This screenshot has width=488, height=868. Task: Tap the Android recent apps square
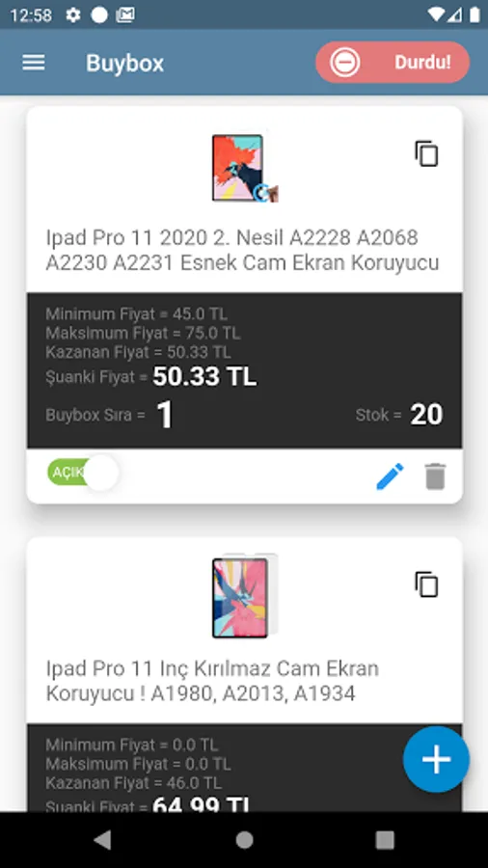(385, 840)
